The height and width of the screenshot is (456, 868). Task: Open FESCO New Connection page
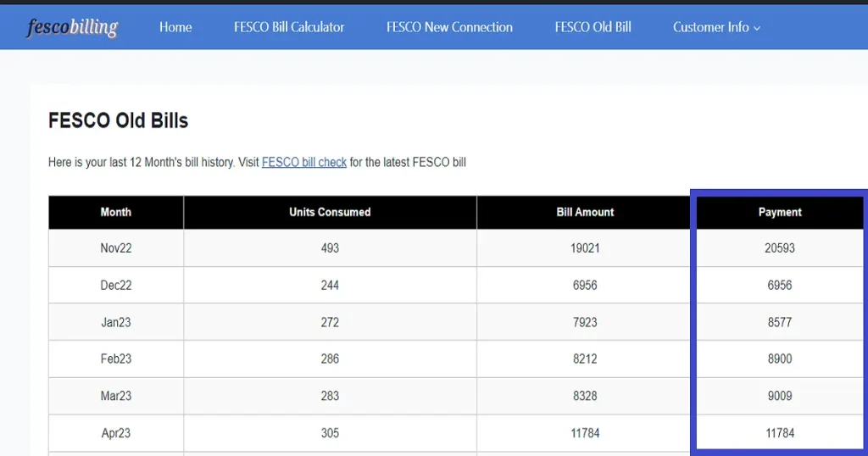[x=449, y=27]
